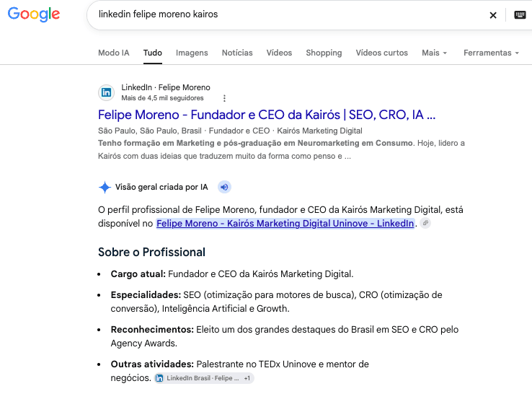This screenshot has height=394, width=532.
Task: Play audio of AI overview speaker icon
Action: (x=224, y=187)
